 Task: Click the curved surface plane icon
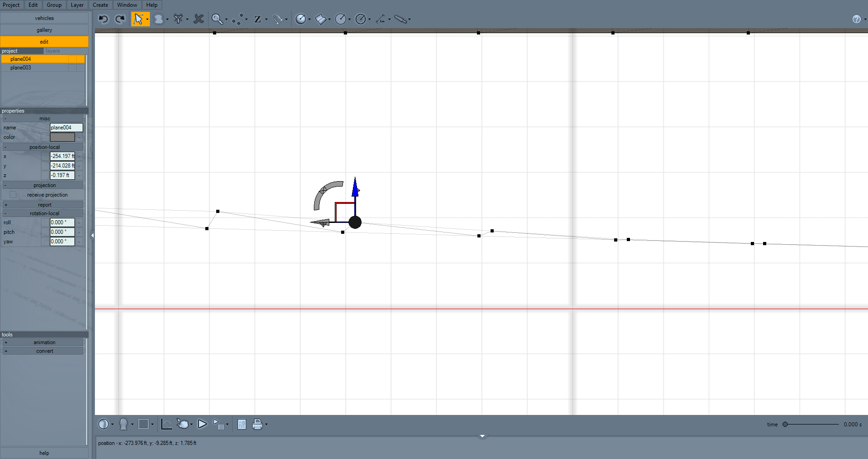point(321,19)
